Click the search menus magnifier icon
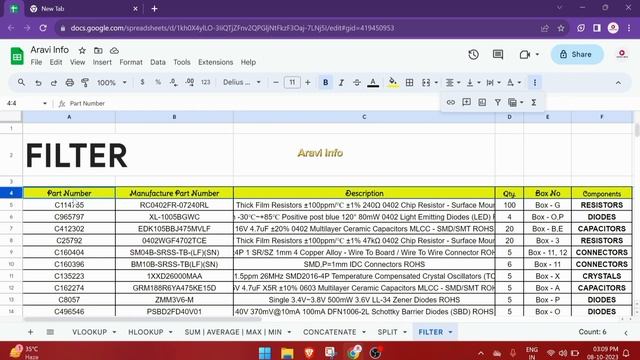Image resolution: width=640 pixels, height=360 pixels. coord(21,82)
